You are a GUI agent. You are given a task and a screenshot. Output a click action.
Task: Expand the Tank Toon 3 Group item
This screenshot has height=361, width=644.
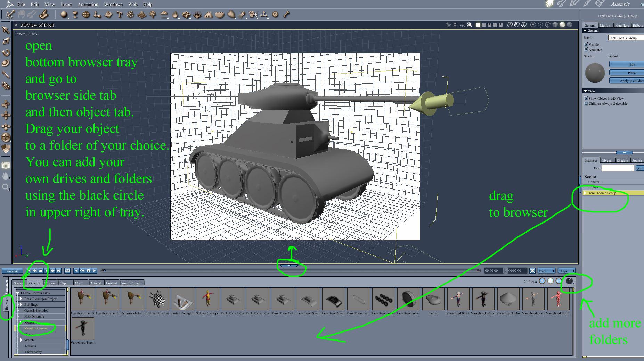585,193
